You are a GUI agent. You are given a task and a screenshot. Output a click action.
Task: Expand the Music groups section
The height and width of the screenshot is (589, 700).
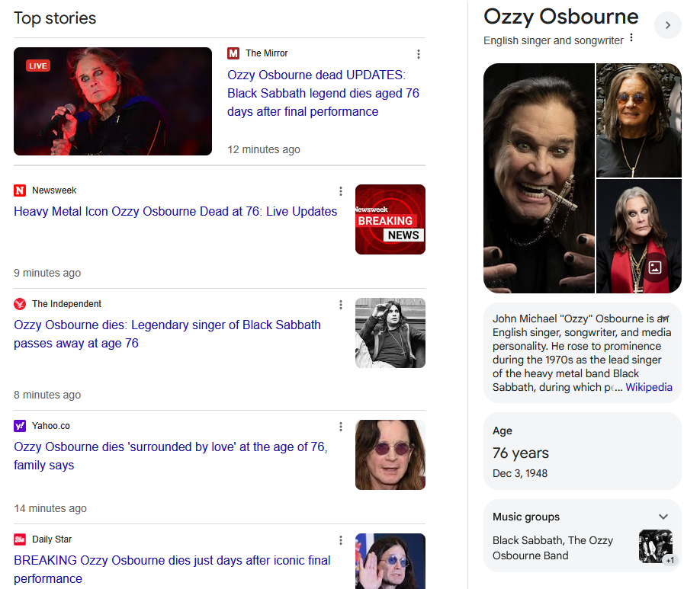coord(663,517)
